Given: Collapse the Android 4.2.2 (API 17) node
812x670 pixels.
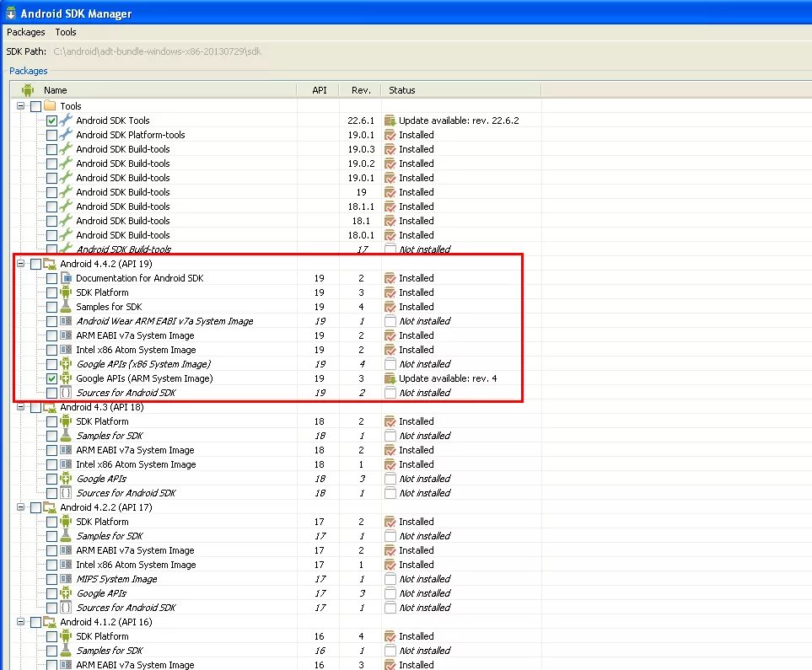Looking at the screenshot, I should click(x=21, y=507).
